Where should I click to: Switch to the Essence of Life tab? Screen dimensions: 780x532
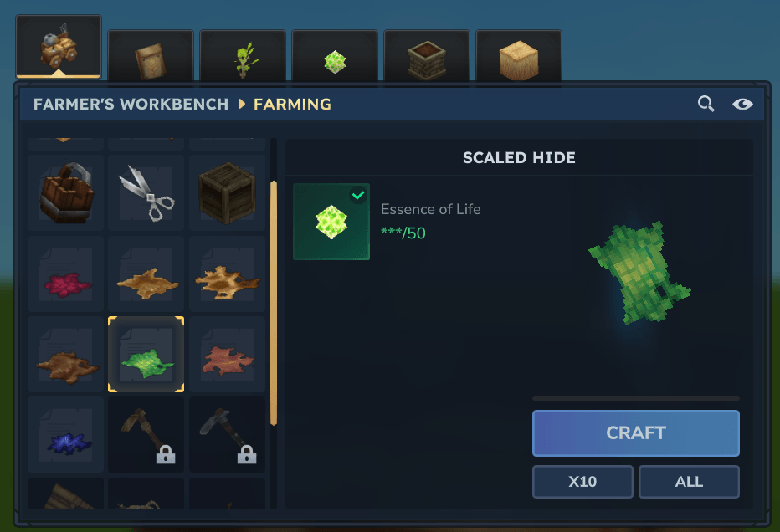coord(335,56)
